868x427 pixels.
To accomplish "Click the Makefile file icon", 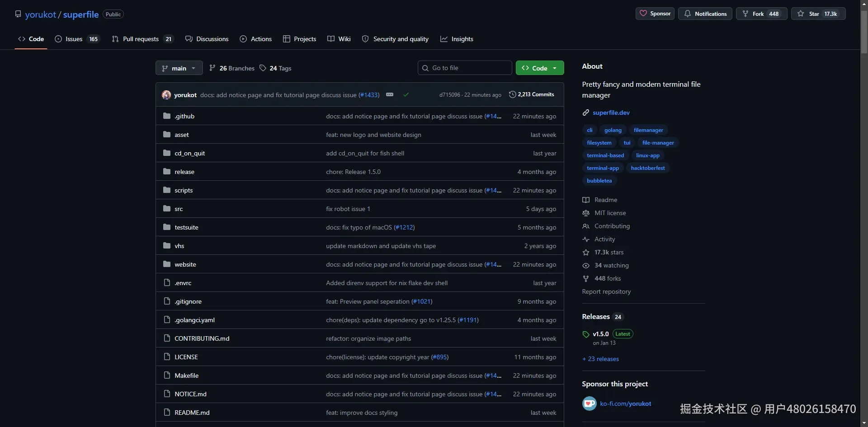I will point(167,375).
